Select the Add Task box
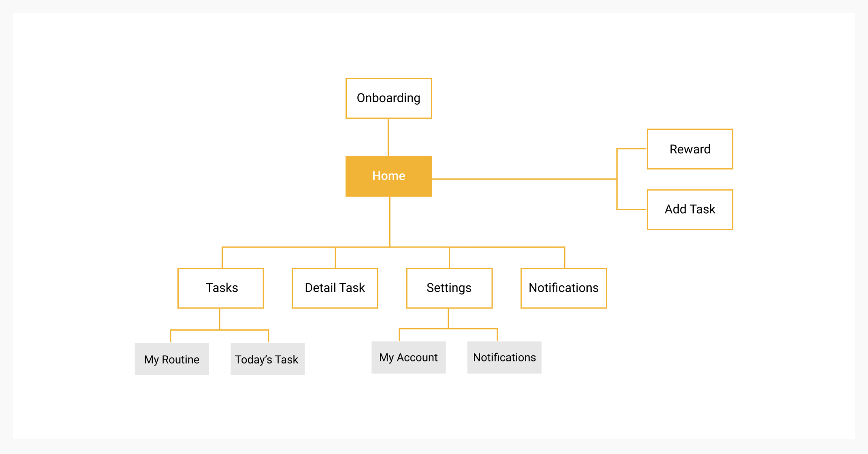868x454 pixels. [x=689, y=209]
